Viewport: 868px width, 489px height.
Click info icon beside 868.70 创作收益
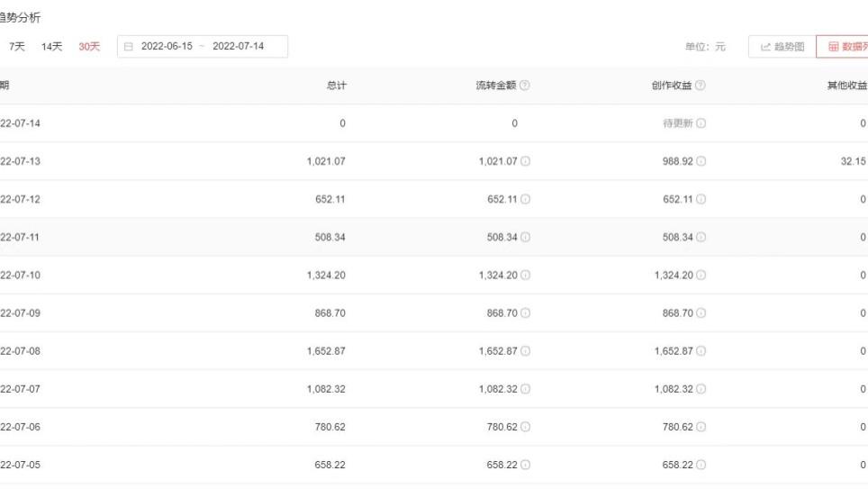tap(701, 313)
